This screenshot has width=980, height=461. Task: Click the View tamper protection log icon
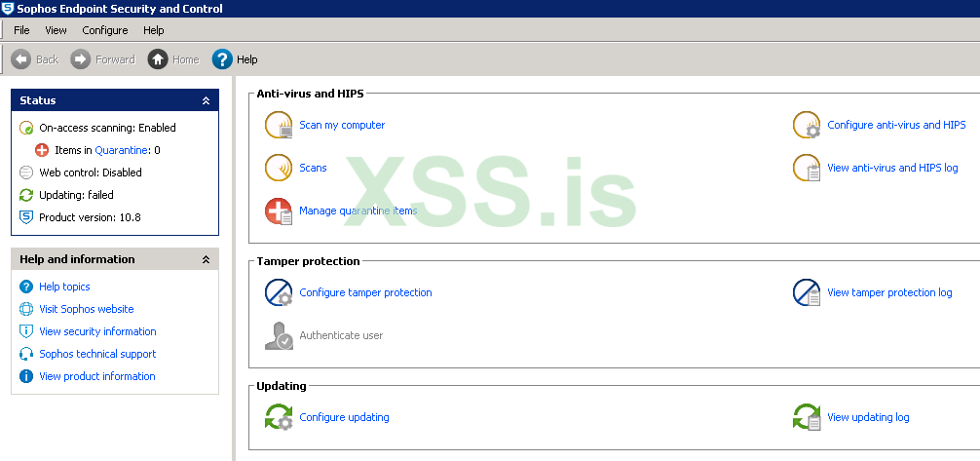(807, 292)
